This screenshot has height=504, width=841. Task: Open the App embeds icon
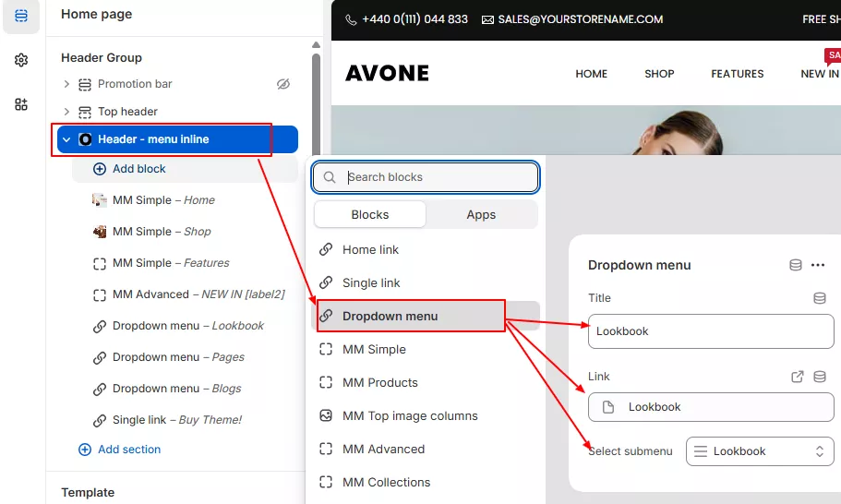tap(21, 104)
